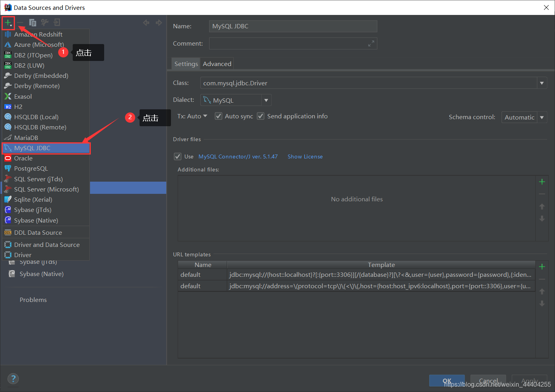Viewport: 555px width, 392px height.
Task: Choose HSQLDB (Local) entry
Action: click(x=46, y=117)
